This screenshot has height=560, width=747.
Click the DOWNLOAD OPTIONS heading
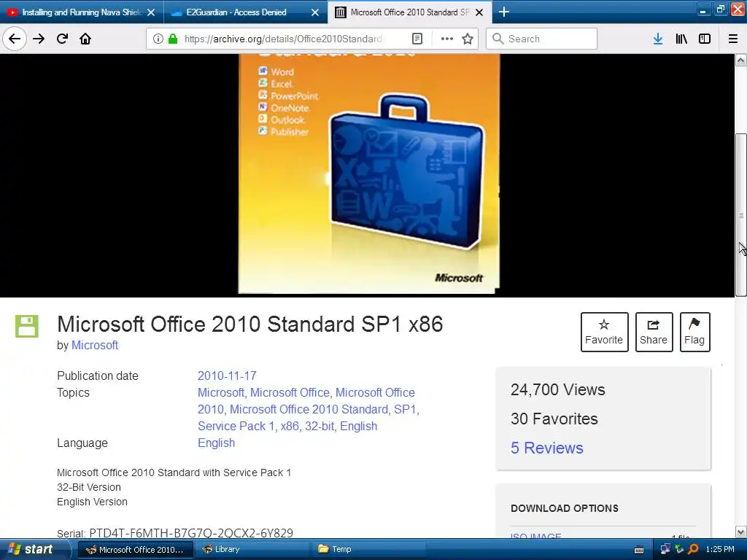point(564,508)
